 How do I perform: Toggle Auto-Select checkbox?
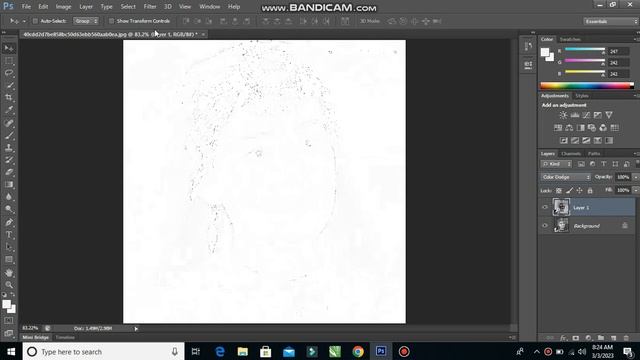(x=35, y=21)
